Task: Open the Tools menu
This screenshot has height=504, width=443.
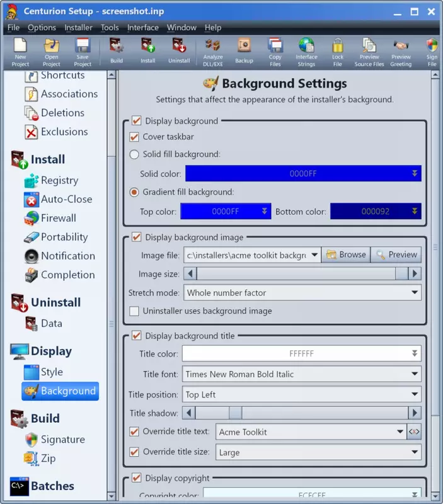Action: coord(110,28)
